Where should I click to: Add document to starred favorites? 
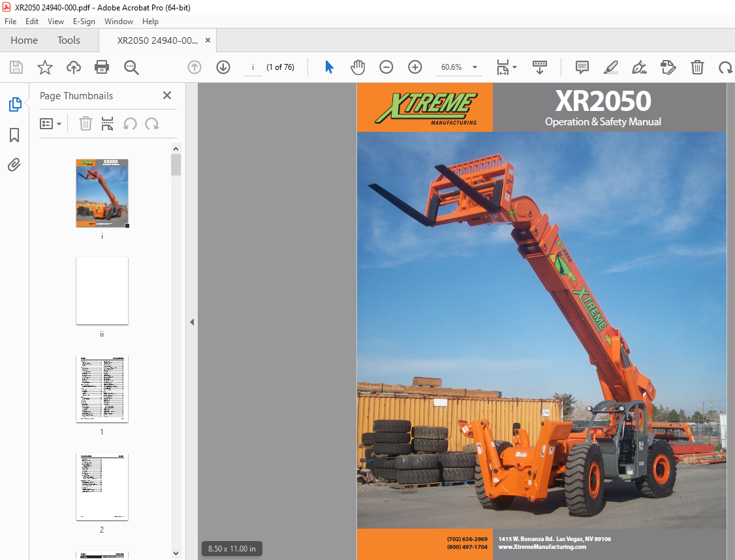(x=45, y=67)
